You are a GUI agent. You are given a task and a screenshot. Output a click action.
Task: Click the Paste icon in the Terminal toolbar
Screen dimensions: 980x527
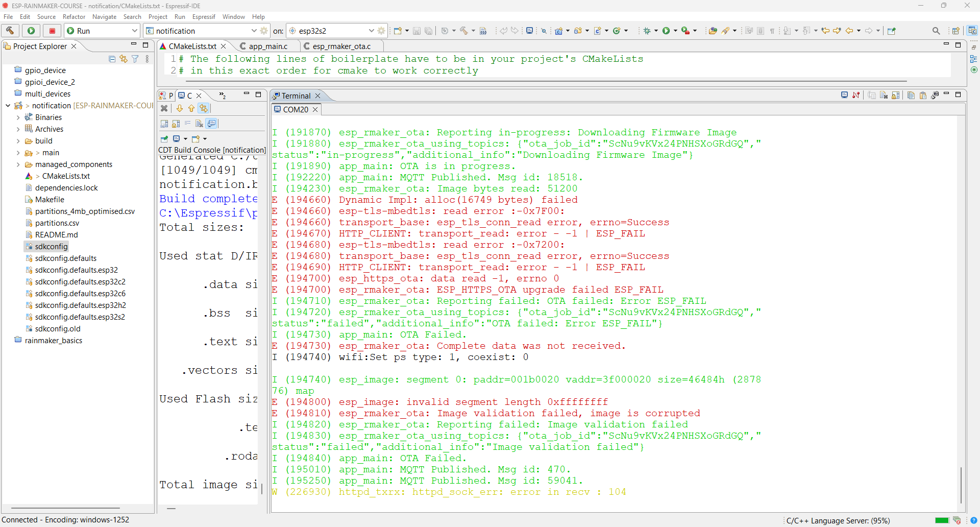[x=922, y=95]
